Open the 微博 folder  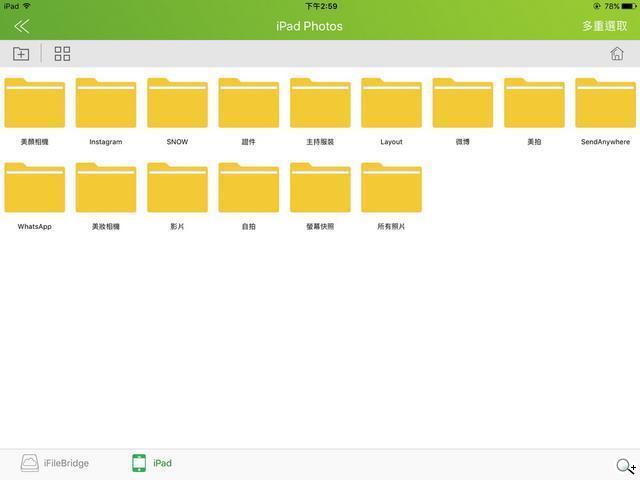463,103
